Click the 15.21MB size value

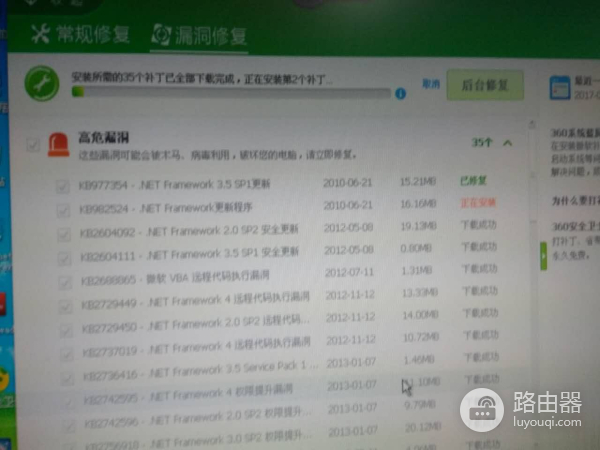(418, 181)
